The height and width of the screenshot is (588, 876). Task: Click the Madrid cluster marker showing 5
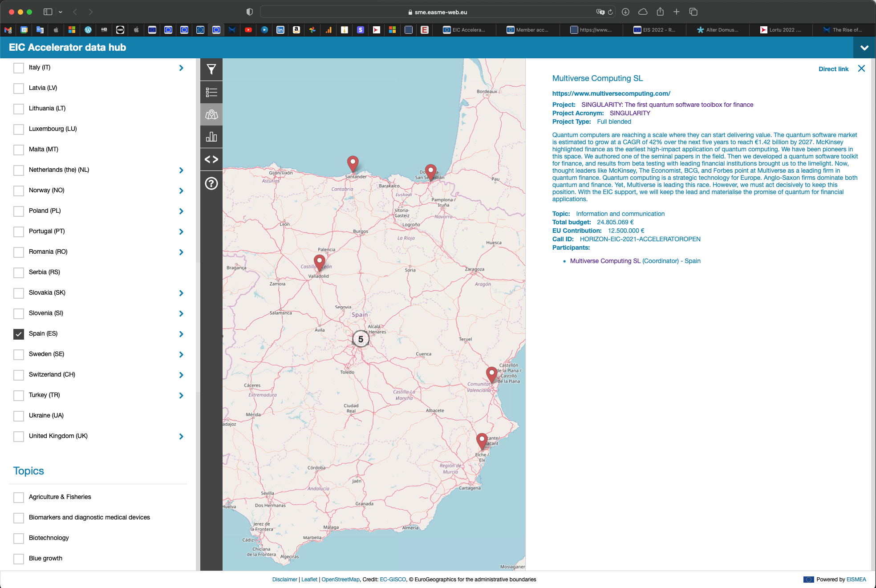click(361, 339)
